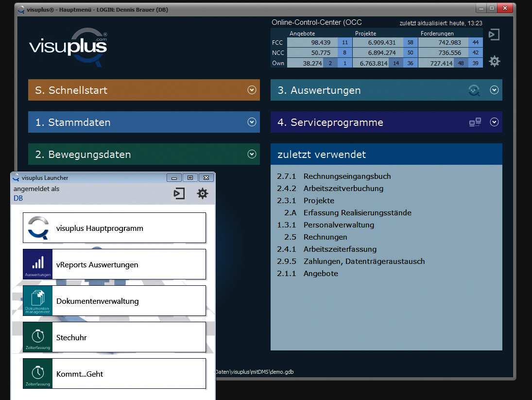Click FCC Angebote value 98.439
Viewport: 532px width, 400px height.
(x=312, y=42)
